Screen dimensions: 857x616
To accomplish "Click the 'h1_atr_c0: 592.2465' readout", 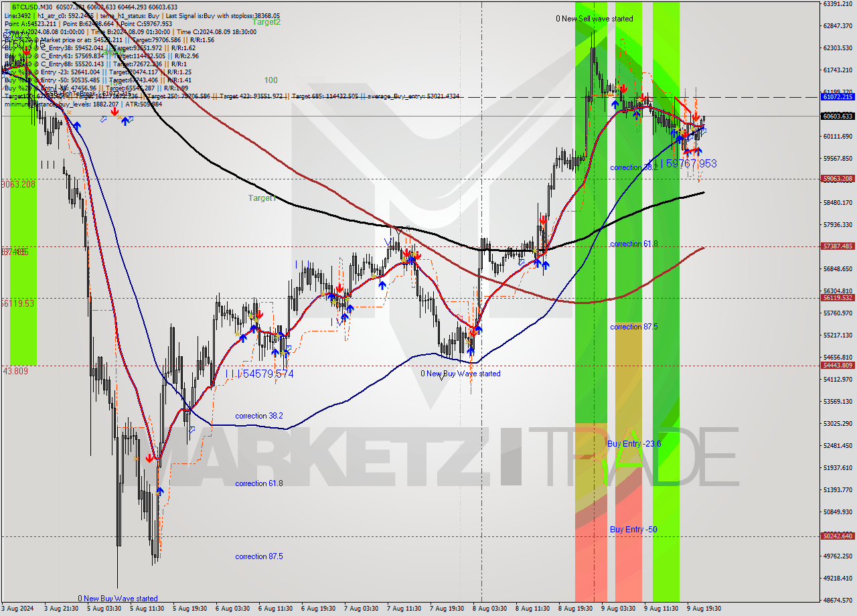I will 66,15.
